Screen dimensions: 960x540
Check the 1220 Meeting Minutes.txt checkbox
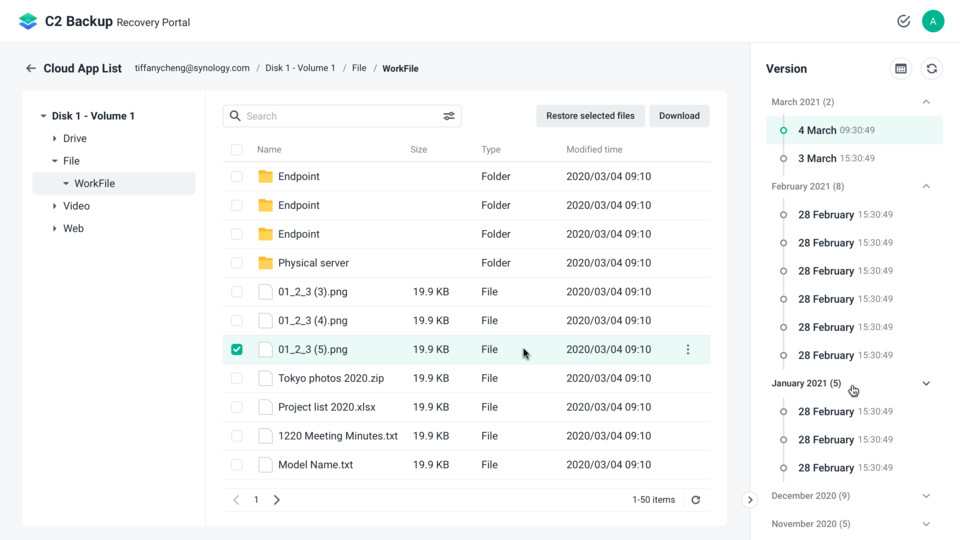[236, 436]
